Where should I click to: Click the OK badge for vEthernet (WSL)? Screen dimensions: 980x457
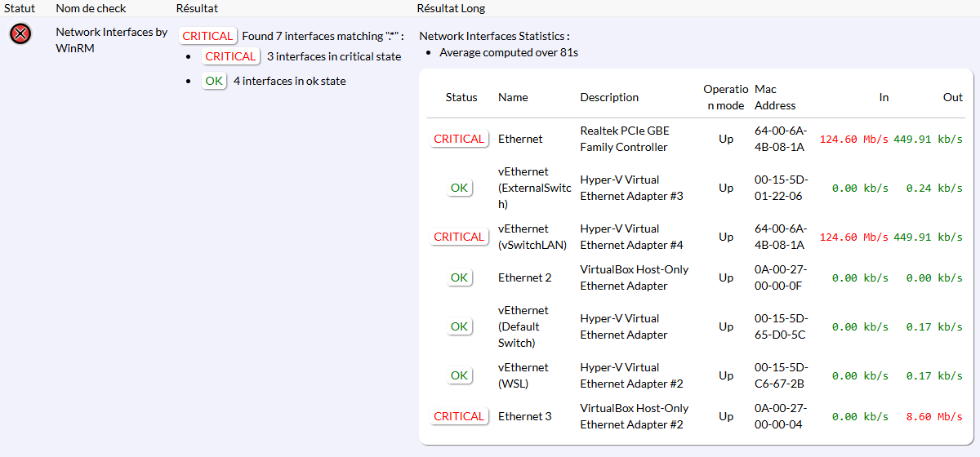click(459, 375)
